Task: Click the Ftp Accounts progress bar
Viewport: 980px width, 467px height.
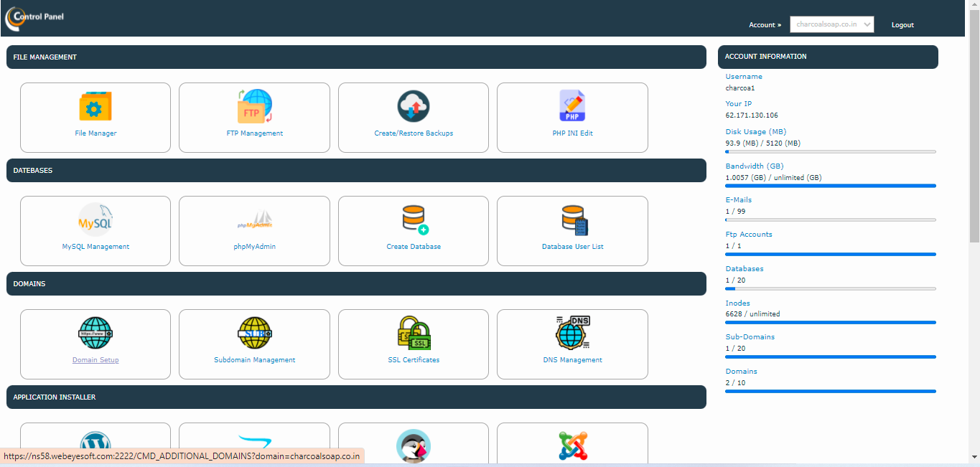Action: click(831, 254)
